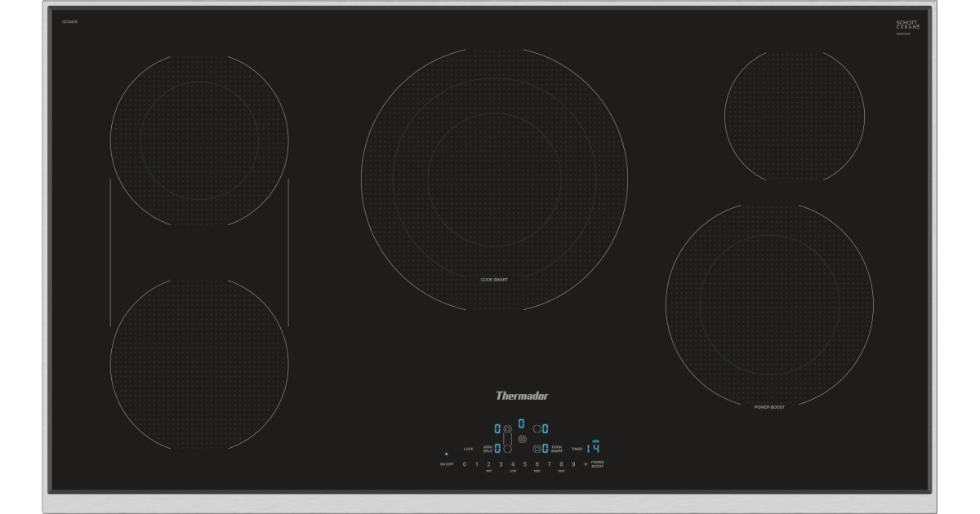
Task: Select the front bridge zone circle icon
Action: click(508, 449)
